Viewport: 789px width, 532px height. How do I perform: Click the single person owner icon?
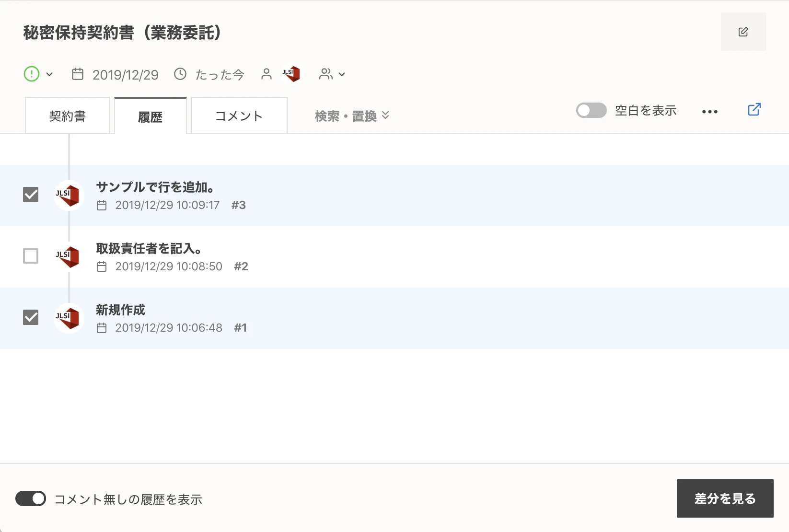pyautogui.click(x=267, y=74)
